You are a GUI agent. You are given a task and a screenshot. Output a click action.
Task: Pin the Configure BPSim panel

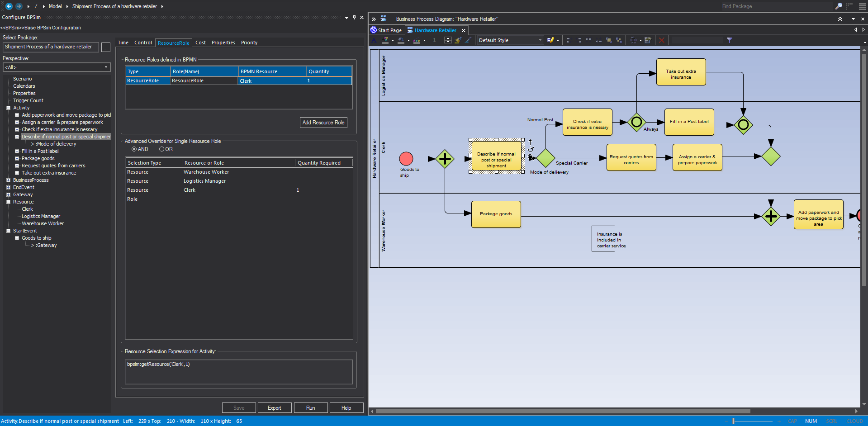coord(354,17)
